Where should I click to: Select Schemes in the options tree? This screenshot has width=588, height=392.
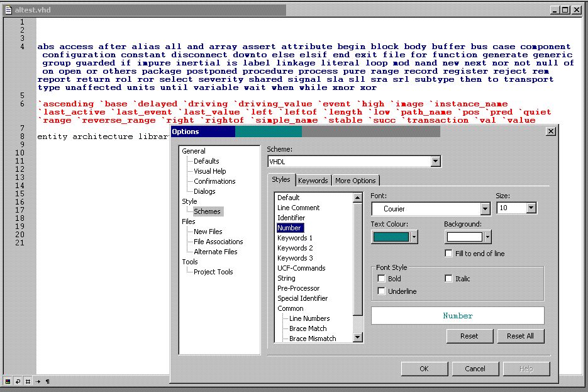tap(207, 211)
